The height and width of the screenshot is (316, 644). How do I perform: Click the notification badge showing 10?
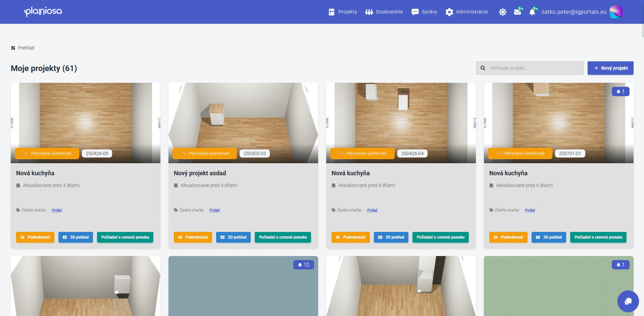303,265
